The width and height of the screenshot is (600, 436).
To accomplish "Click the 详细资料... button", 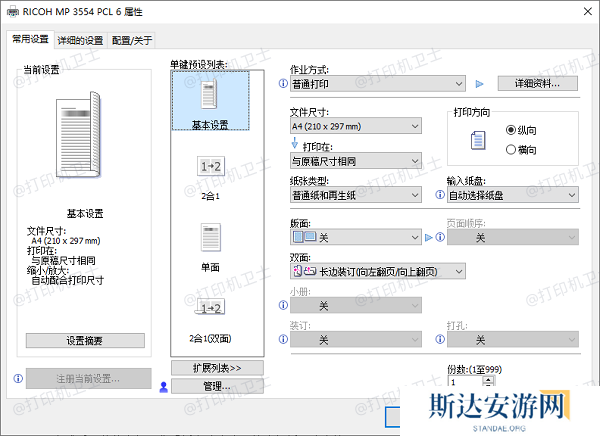I will tap(538, 83).
